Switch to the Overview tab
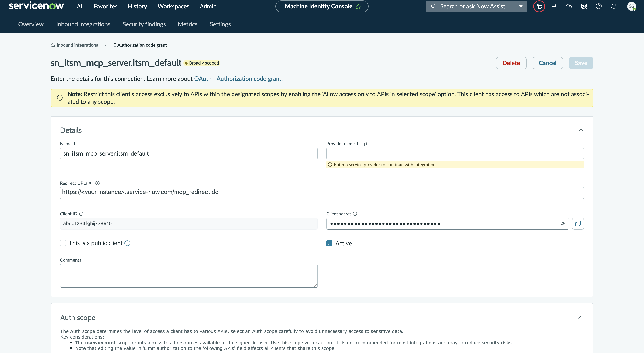644x354 pixels. click(x=31, y=24)
